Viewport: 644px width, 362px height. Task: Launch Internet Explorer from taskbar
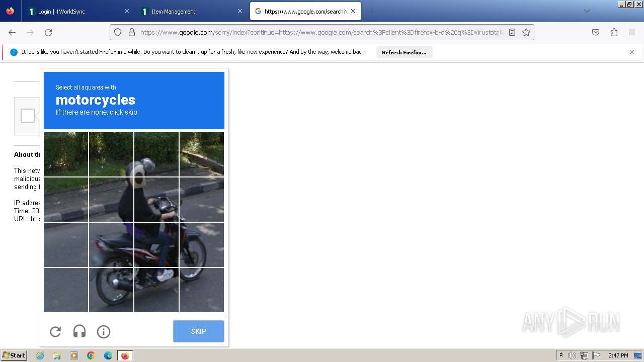click(40, 355)
